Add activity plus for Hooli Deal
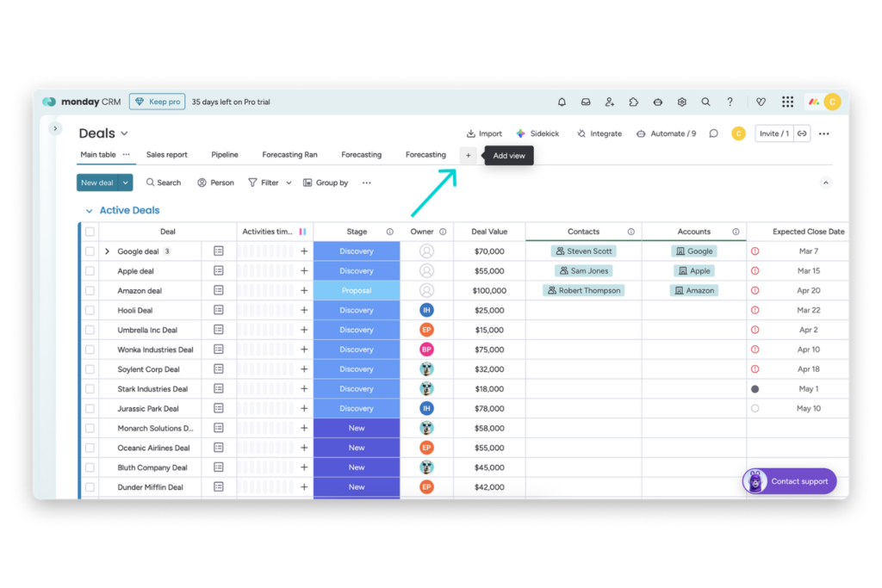The width and height of the screenshot is (882, 588). tap(304, 310)
